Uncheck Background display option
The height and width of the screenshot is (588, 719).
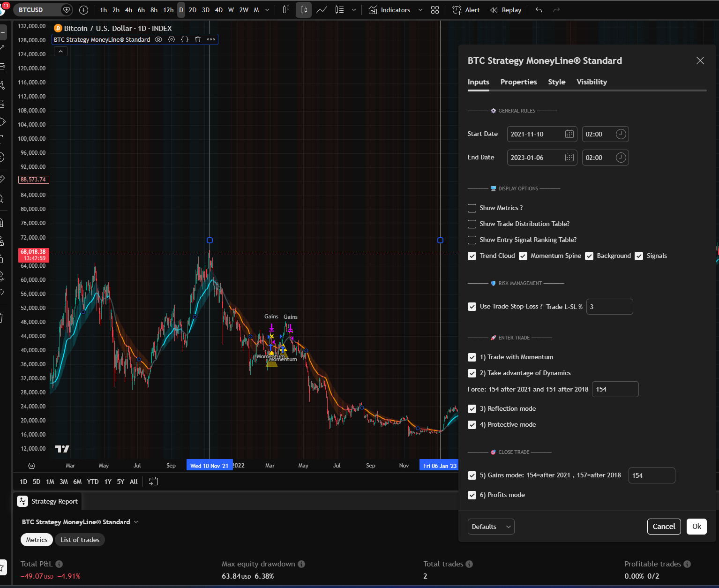click(589, 256)
